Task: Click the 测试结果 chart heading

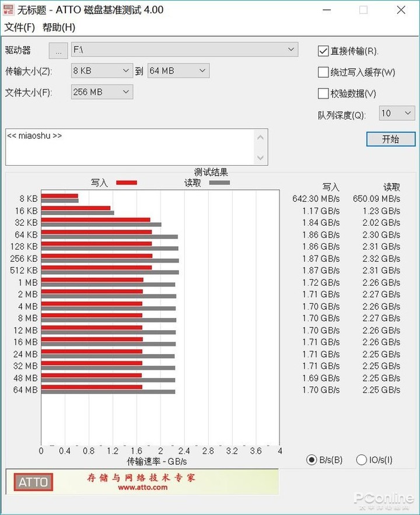Action: coord(211,172)
